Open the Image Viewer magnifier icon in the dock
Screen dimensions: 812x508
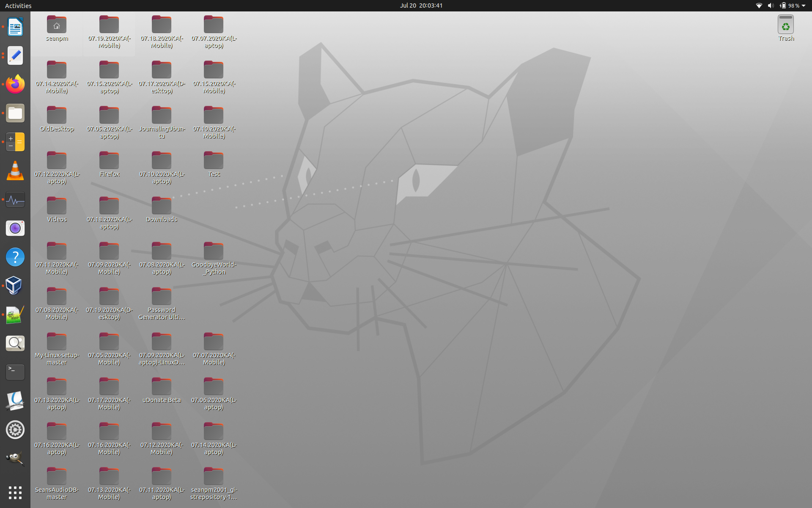pyautogui.click(x=15, y=343)
